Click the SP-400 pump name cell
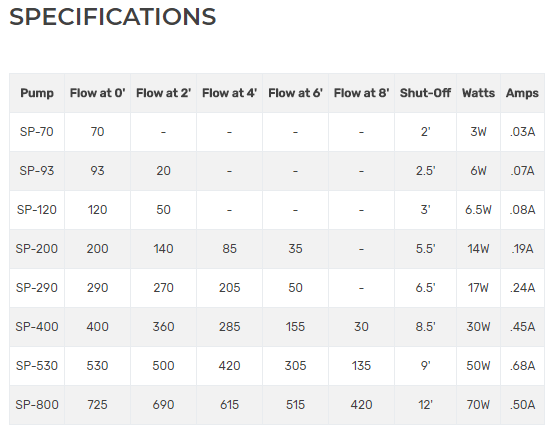 (x=37, y=327)
